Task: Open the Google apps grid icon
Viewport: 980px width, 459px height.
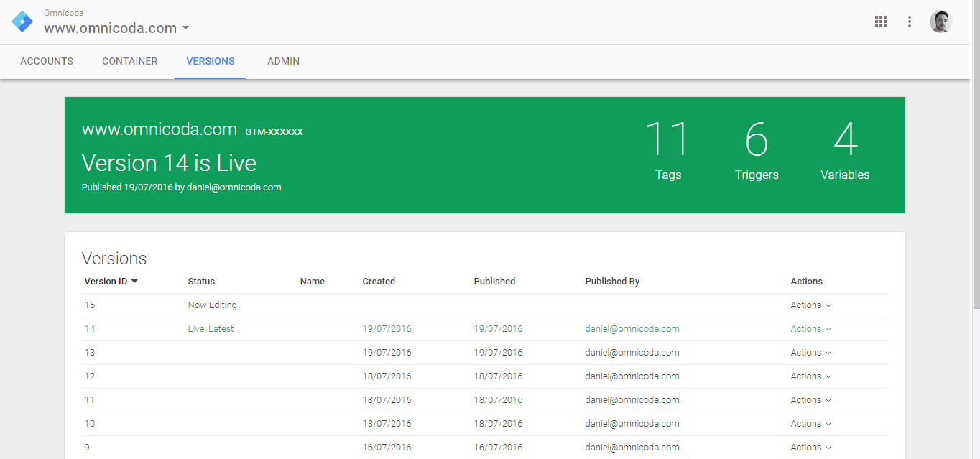Action: tap(881, 22)
